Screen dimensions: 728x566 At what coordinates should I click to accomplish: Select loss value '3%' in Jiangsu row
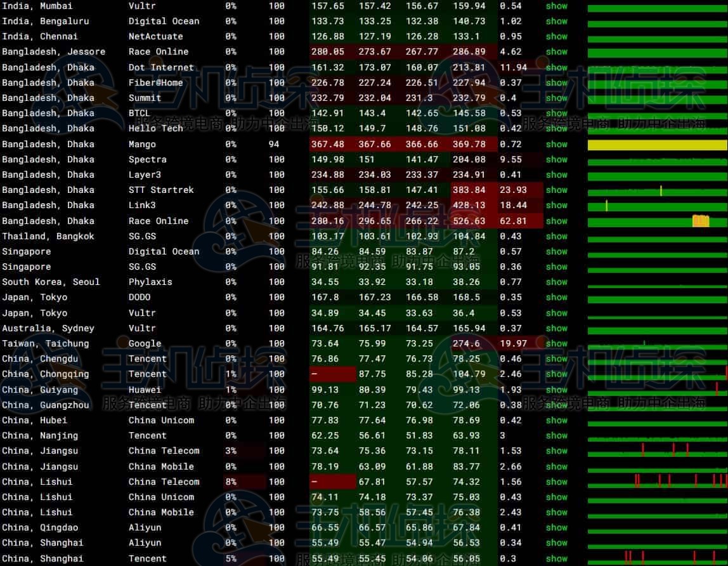[231, 451]
